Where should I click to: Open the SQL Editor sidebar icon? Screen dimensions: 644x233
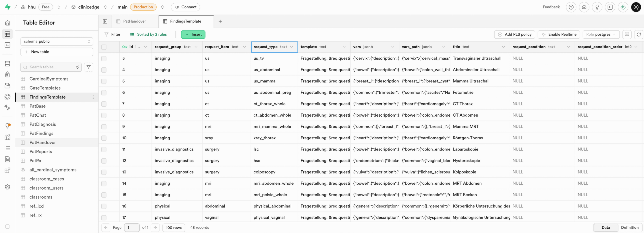point(8,45)
